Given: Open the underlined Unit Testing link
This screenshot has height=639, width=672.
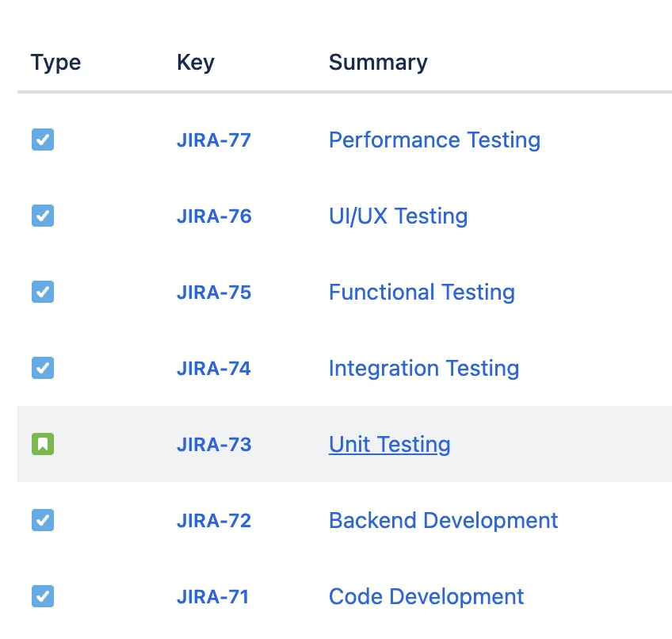Looking at the screenshot, I should [x=389, y=445].
